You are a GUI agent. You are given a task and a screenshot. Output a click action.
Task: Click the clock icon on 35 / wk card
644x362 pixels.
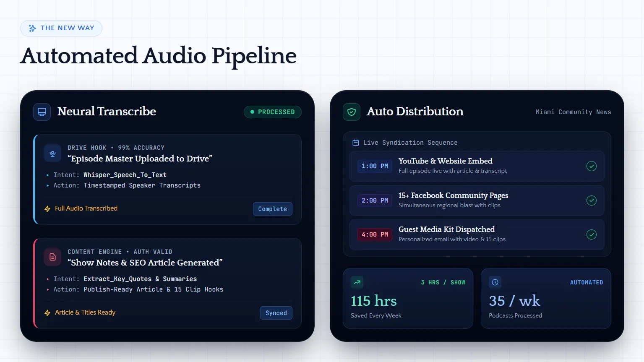(x=495, y=282)
